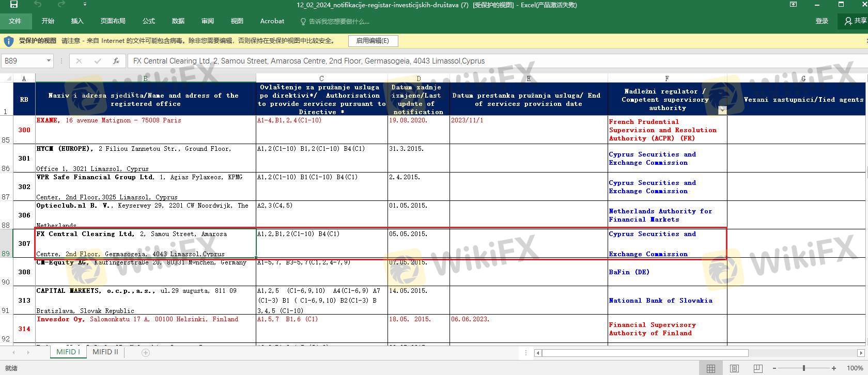The height and width of the screenshot is (375, 868).
Task: Select the 公式 ribbon tab
Action: pyautogui.click(x=149, y=21)
